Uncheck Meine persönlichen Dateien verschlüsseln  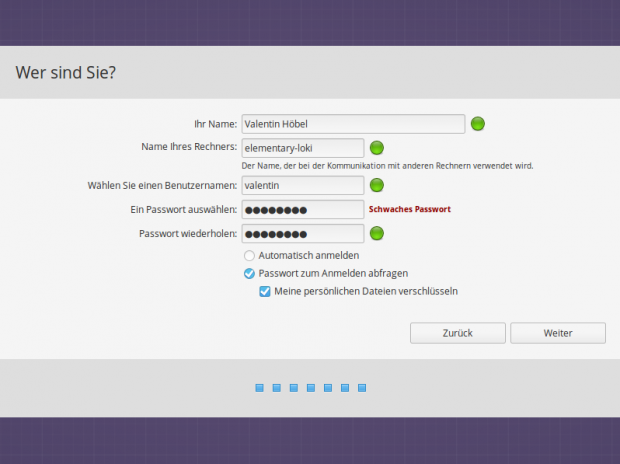click(265, 292)
